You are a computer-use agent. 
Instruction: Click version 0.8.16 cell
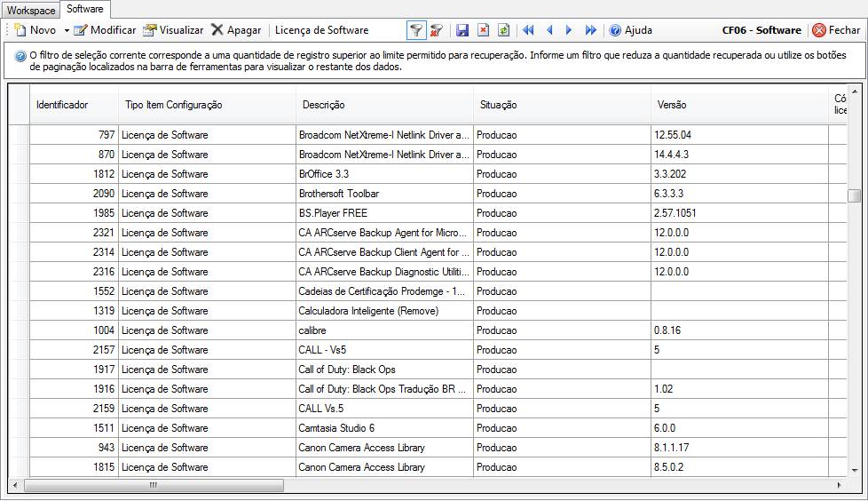739,330
